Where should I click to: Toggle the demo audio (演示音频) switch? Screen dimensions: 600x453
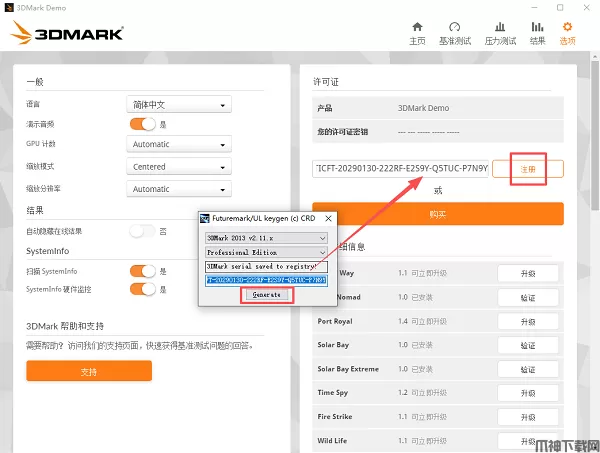[x=143, y=124]
